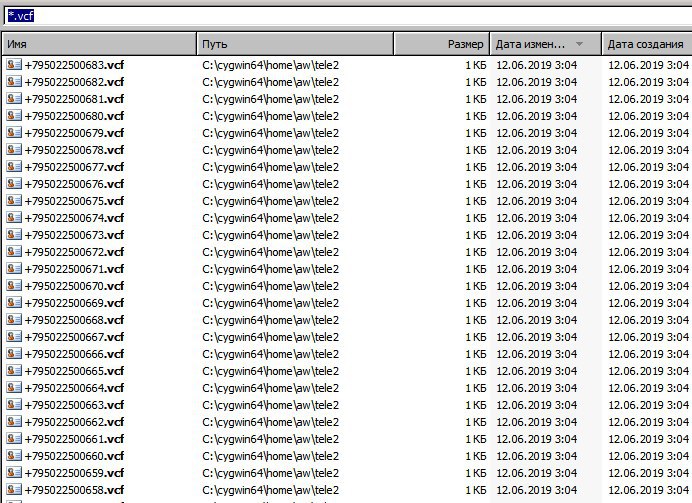Click vCard icon of +795022500670.vcf
Screen dimensions: 692x503
pos(14,285)
